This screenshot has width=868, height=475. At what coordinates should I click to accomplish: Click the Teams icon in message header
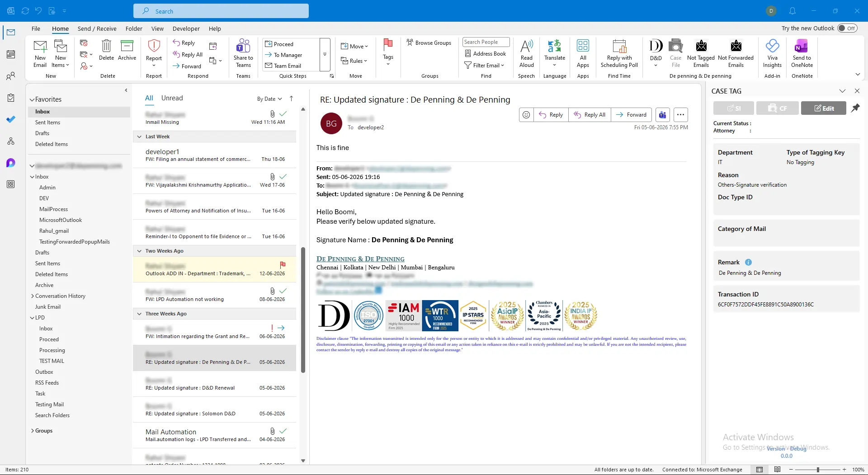pyautogui.click(x=662, y=115)
